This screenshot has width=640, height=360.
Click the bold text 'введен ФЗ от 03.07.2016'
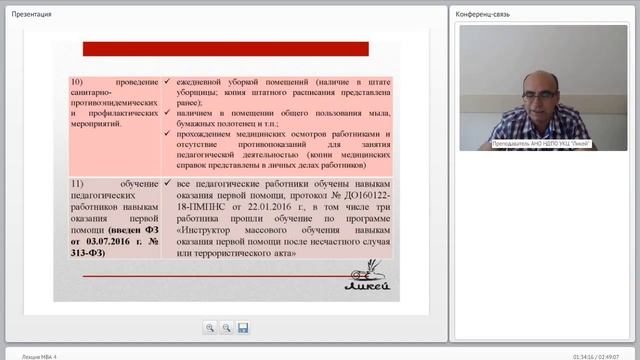[114, 241]
